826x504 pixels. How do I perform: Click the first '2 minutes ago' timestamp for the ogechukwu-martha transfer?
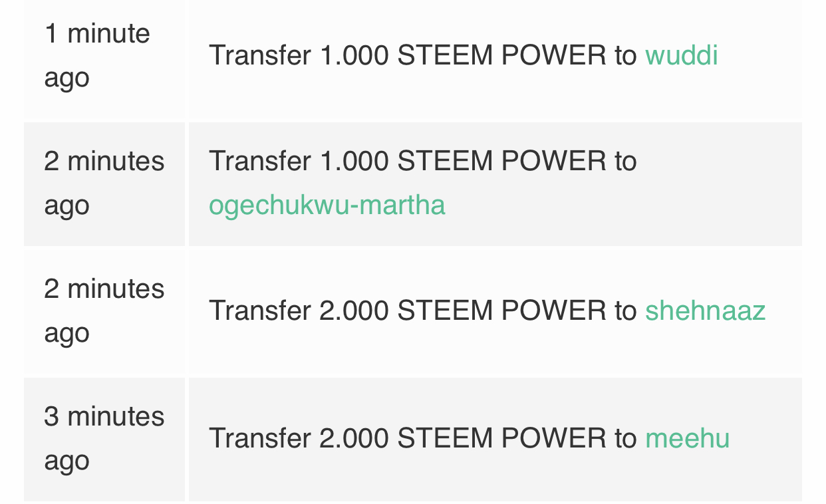pyautogui.click(x=104, y=184)
